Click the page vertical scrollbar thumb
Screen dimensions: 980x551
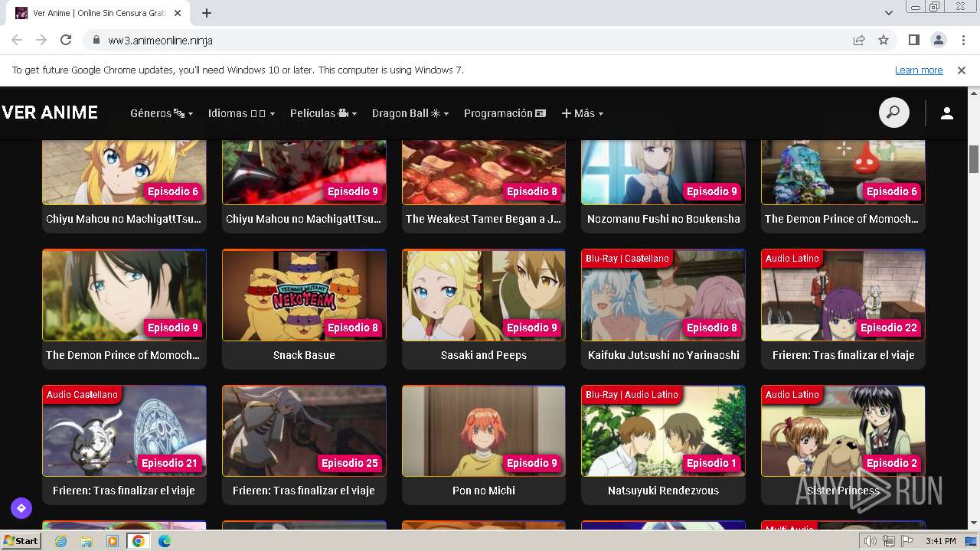974,159
